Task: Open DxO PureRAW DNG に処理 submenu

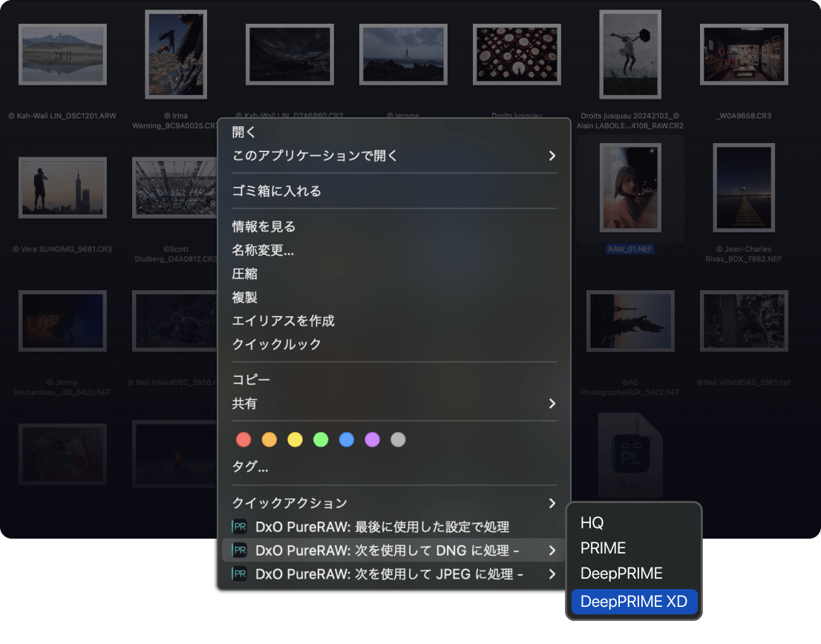Action: click(393, 551)
